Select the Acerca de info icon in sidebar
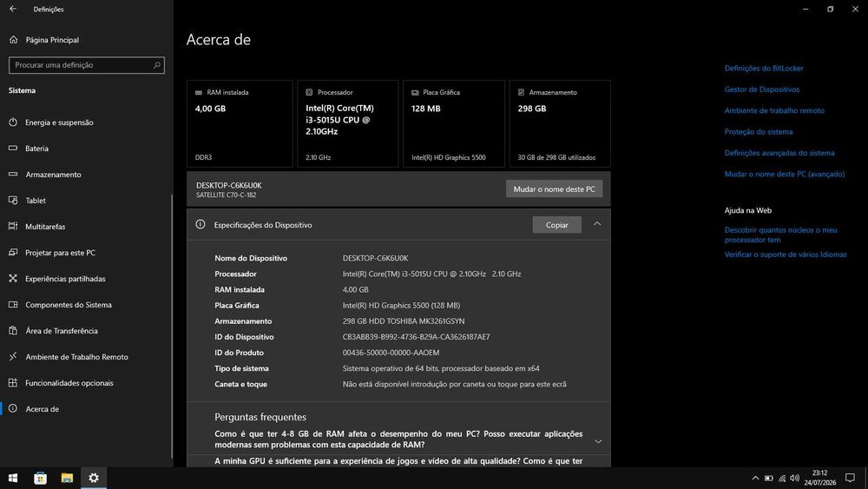868x489 pixels. pyautogui.click(x=13, y=409)
